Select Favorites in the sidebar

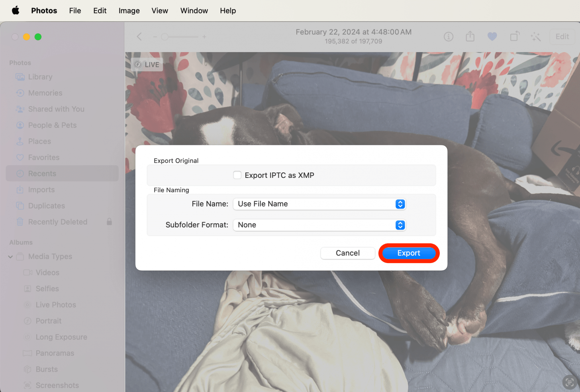(x=44, y=158)
